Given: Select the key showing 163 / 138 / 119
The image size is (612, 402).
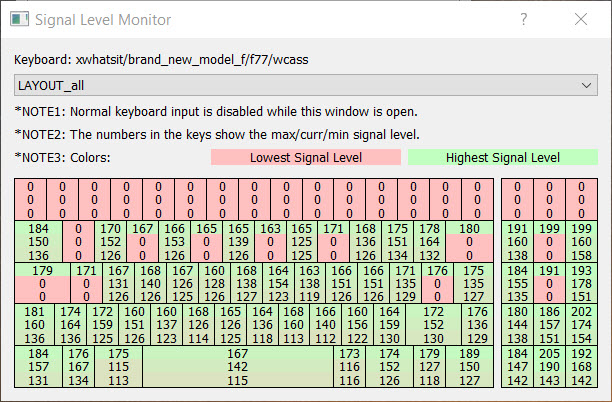Looking at the screenshot, I should [310, 283].
